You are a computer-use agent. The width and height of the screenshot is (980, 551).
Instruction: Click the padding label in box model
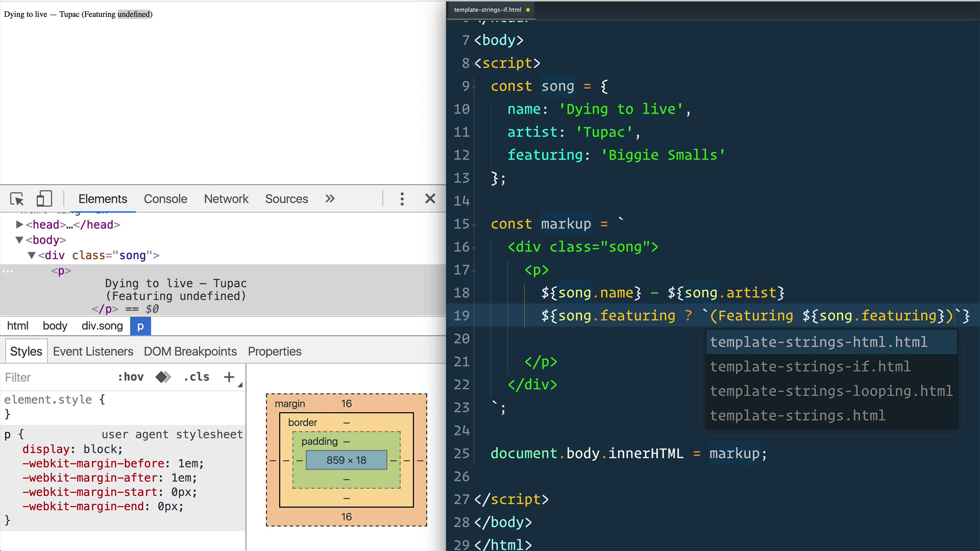(320, 441)
